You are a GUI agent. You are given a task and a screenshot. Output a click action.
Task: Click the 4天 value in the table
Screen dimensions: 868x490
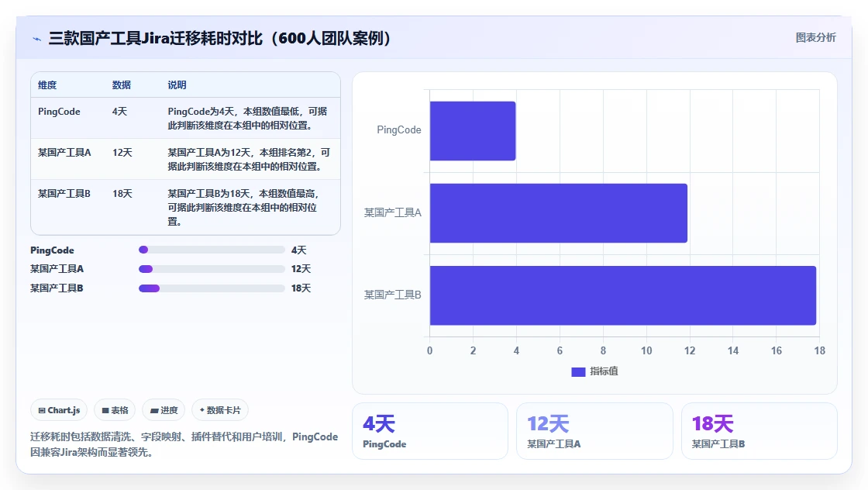119,112
